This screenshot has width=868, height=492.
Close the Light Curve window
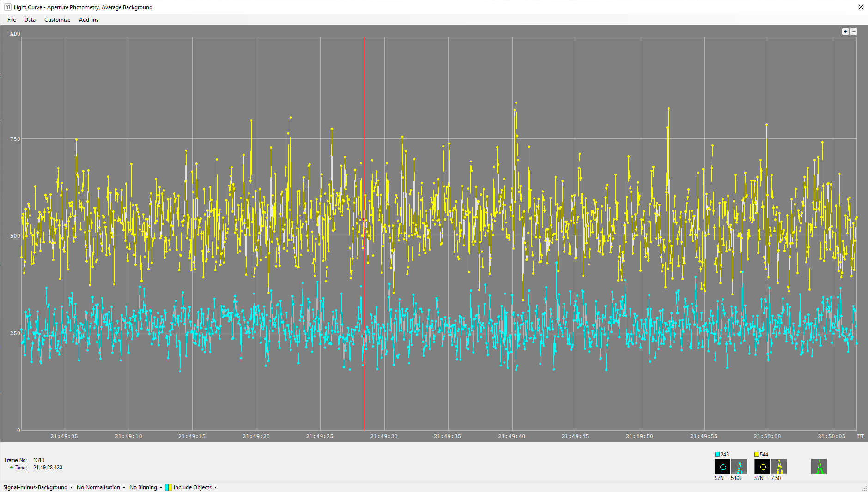tap(861, 7)
